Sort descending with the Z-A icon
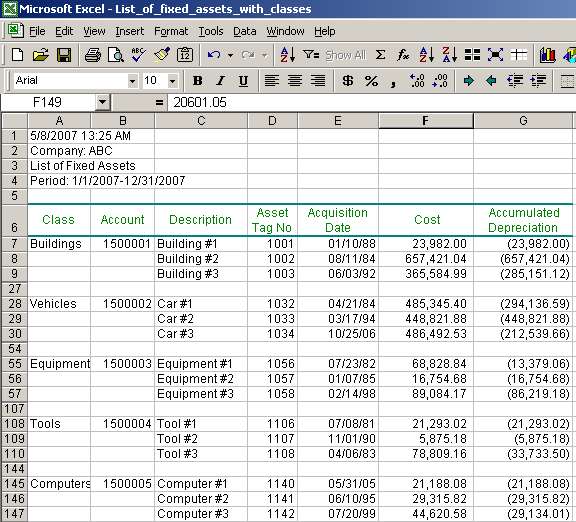 pyautogui.click(x=449, y=55)
